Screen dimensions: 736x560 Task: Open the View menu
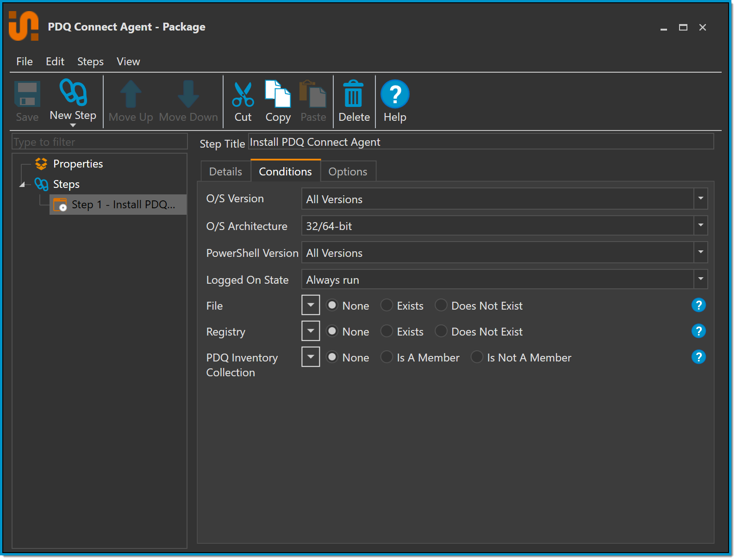pyautogui.click(x=128, y=62)
